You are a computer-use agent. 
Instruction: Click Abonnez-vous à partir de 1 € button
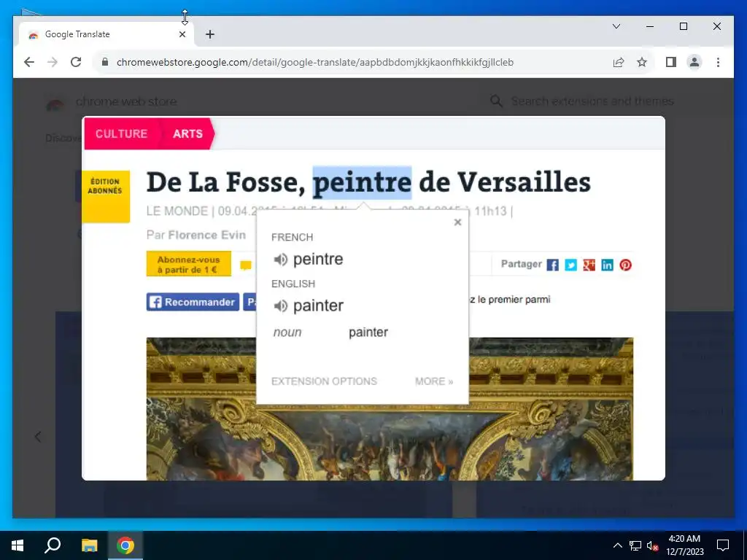coord(189,264)
